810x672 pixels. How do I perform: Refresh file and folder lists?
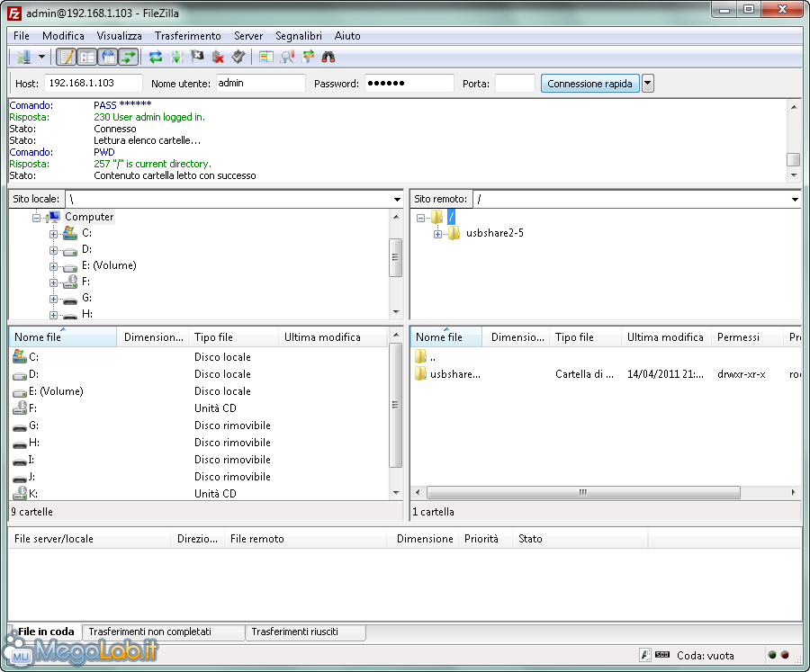[x=156, y=57]
